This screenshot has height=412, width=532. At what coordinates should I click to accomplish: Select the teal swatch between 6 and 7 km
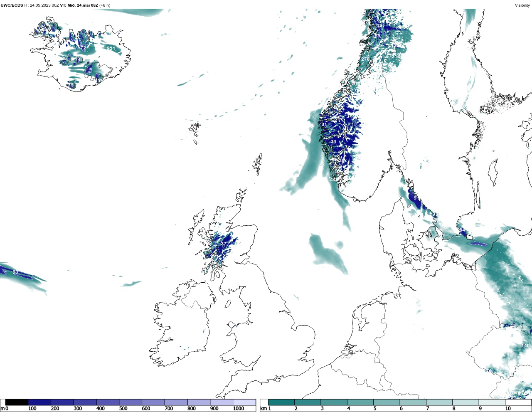(413, 402)
